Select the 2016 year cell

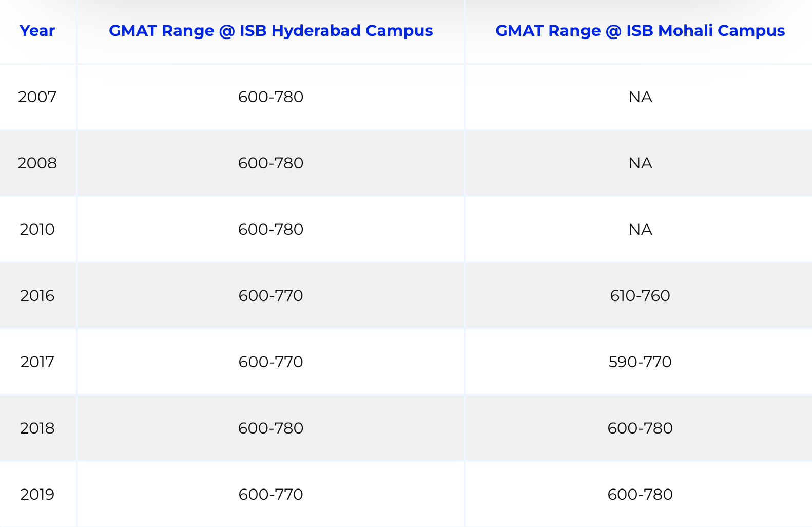pyautogui.click(x=37, y=295)
